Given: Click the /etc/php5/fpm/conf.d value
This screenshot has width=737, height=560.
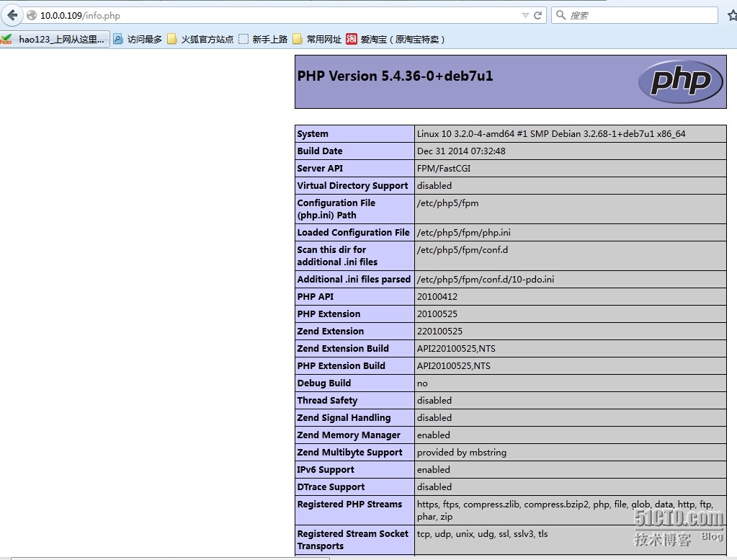Looking at the screenshot, I should 463,249.
